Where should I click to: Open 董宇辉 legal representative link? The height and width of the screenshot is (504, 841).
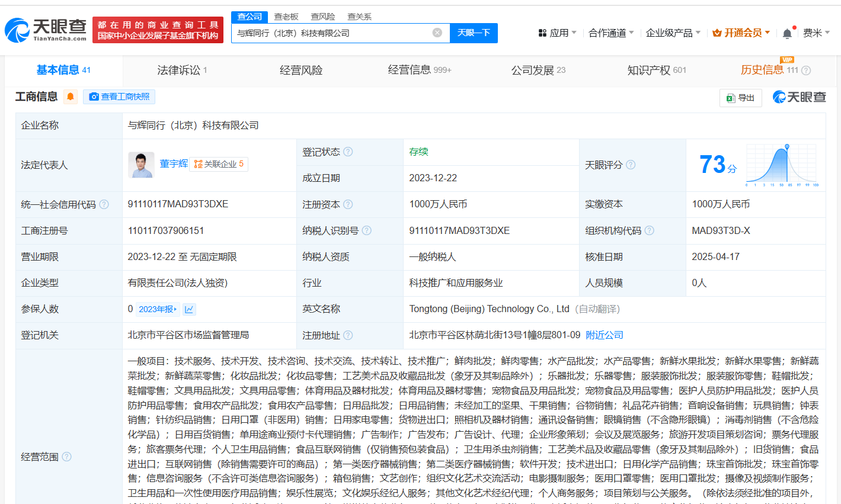[x=174, y=164]
